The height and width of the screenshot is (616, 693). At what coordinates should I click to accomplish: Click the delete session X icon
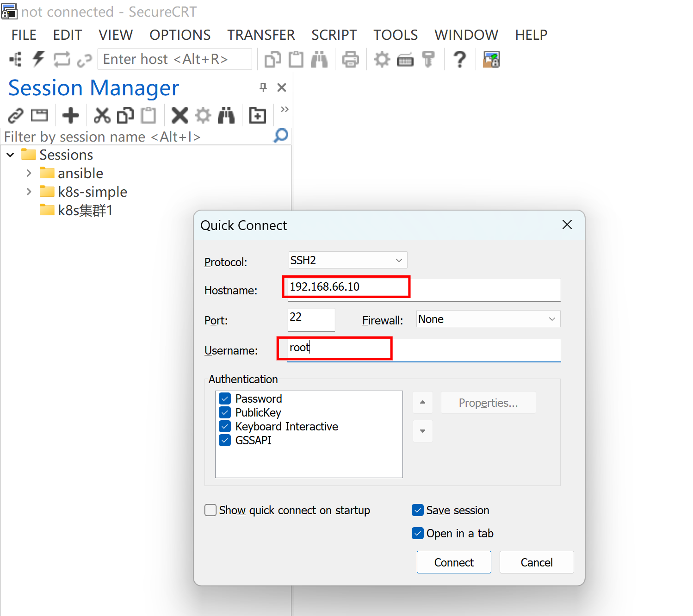[179, 115]
